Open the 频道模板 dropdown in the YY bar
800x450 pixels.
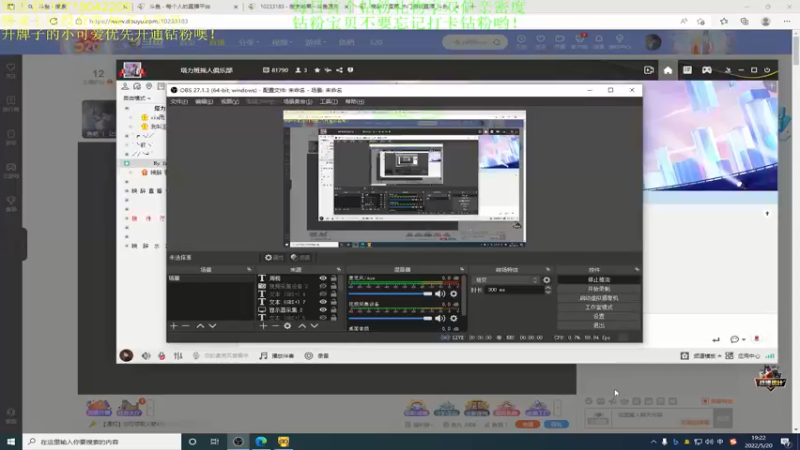tap(707, 356)
